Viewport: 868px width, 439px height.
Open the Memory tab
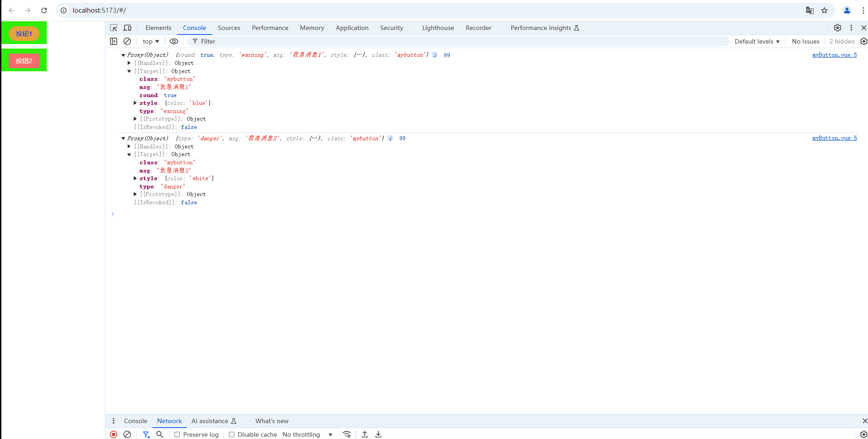(x=312, y=28)
